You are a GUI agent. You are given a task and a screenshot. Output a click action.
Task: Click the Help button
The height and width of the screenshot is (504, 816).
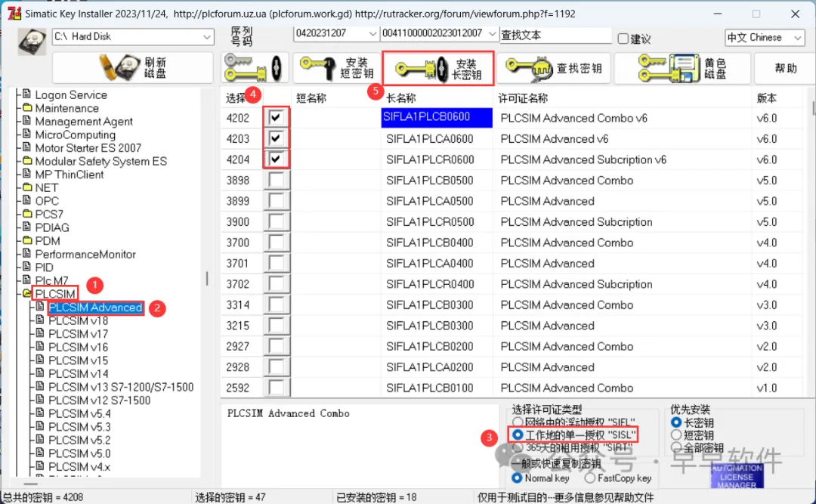tap(786, 68)
